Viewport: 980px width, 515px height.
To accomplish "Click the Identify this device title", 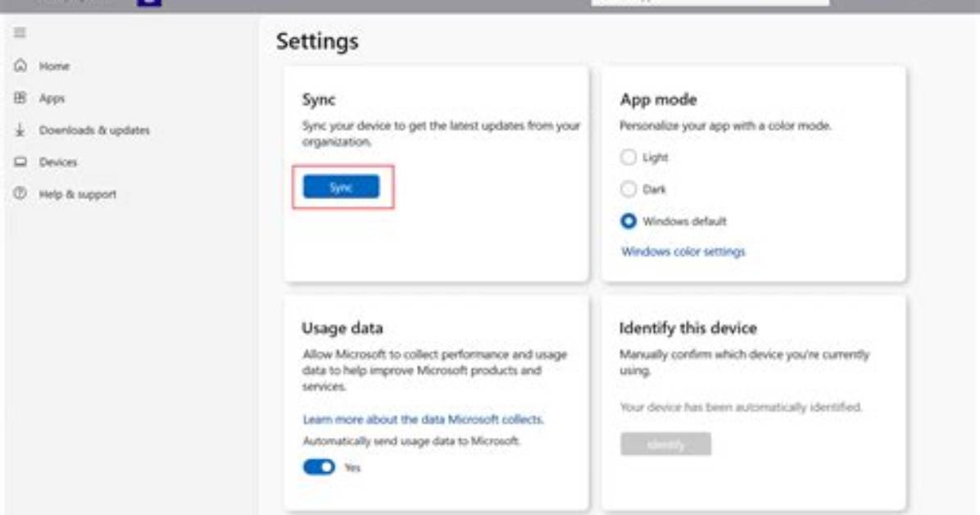I will click(x=688, y=328).
